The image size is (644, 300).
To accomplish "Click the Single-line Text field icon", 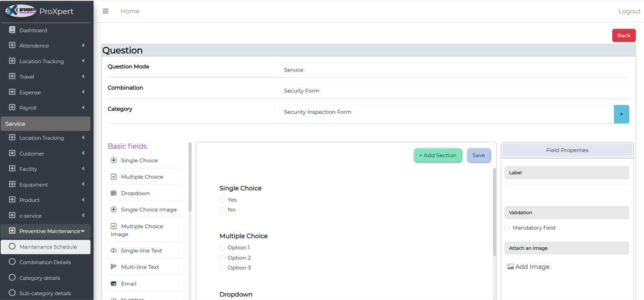I will pyautogui.click(x=114, y=250).
